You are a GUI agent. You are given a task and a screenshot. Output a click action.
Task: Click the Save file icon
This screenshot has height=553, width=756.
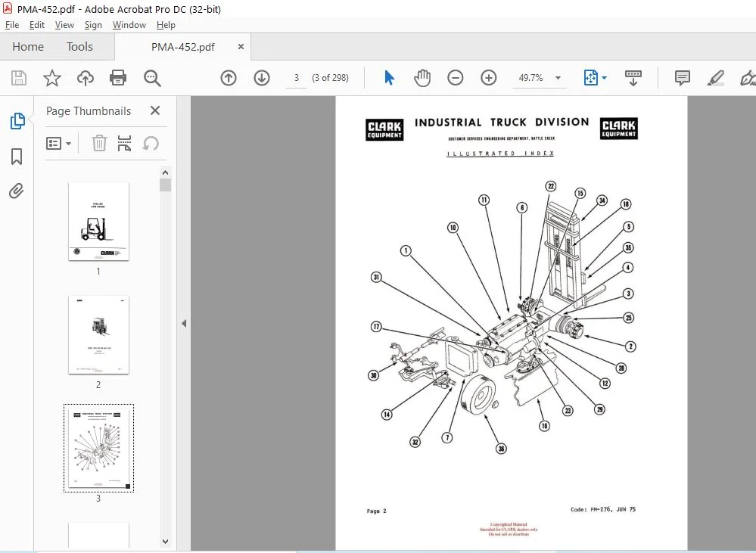[x=19, y=78]
